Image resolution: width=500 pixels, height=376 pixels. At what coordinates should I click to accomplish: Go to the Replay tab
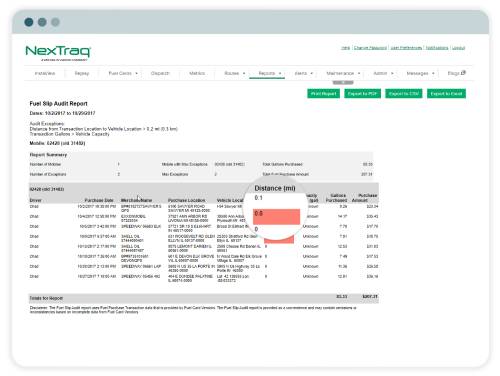point(82,73)
